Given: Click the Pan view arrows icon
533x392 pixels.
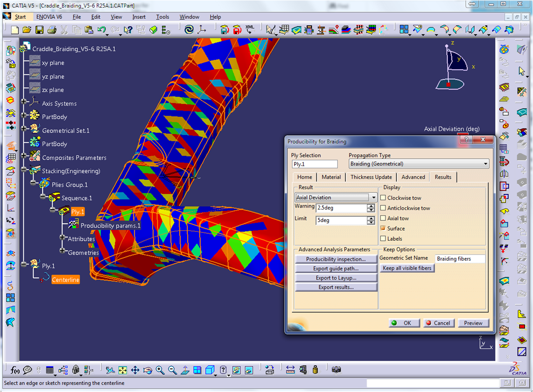Looking at the screenshot, I should coord(135,370).
